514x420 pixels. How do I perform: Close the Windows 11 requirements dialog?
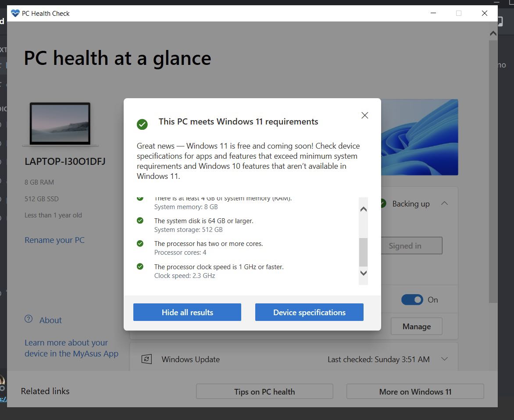[x=364, y=115]
